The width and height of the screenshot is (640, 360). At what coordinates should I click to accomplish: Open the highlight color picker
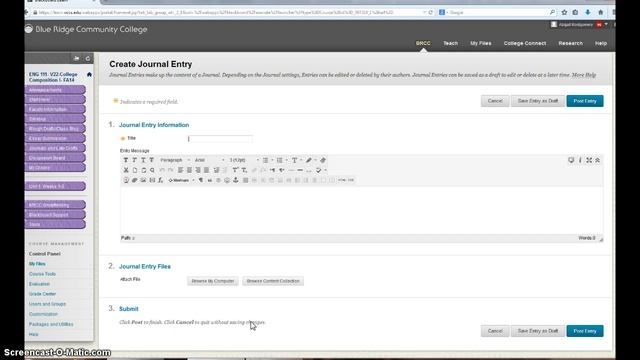pyautogui.click(x=309, y=160)
